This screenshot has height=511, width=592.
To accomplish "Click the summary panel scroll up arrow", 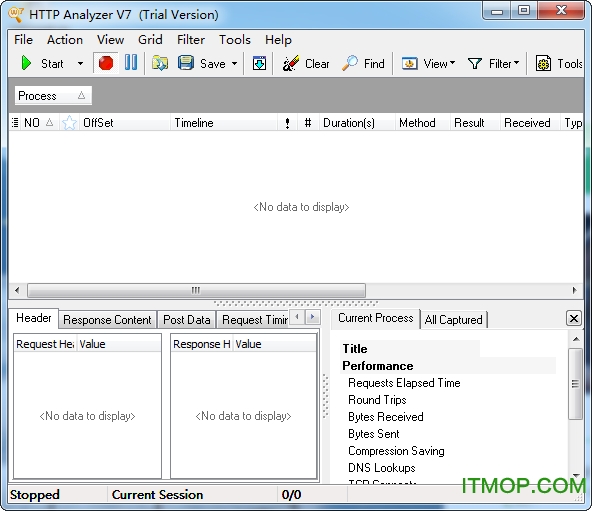I will click(576, 339).
